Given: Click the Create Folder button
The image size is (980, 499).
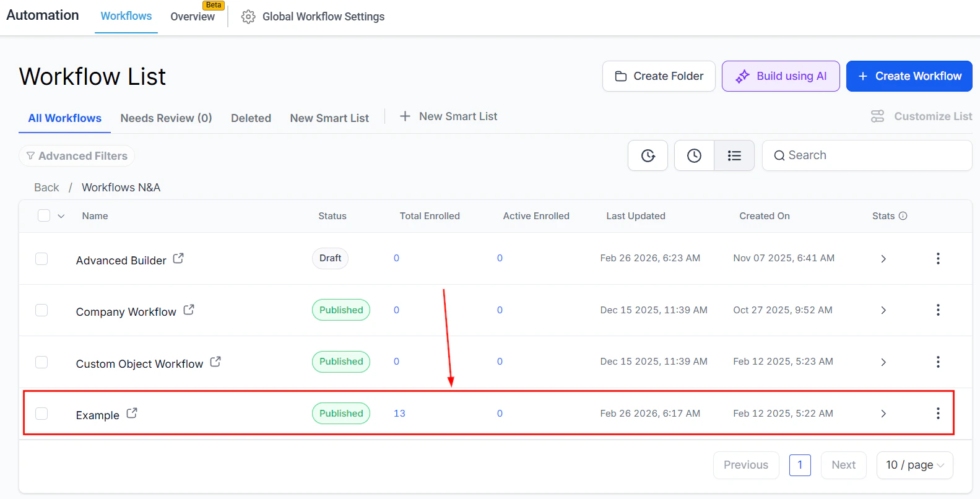Looking at the screenshot, I should point(659,76).
